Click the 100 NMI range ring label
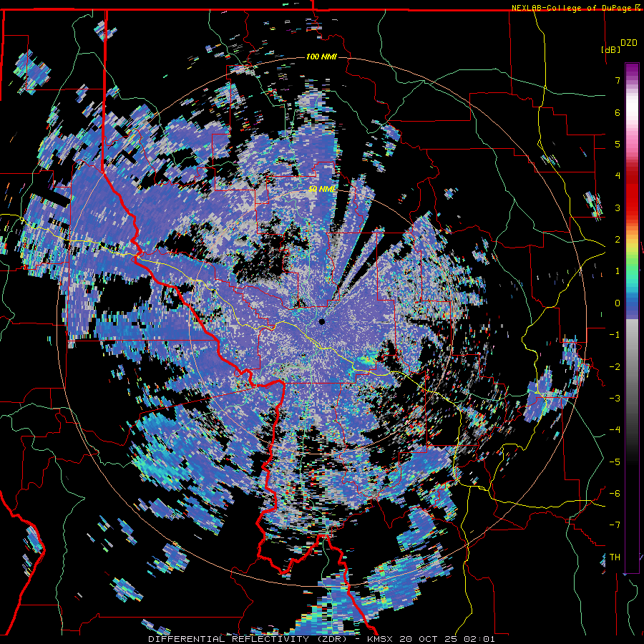 coord(321,57)
